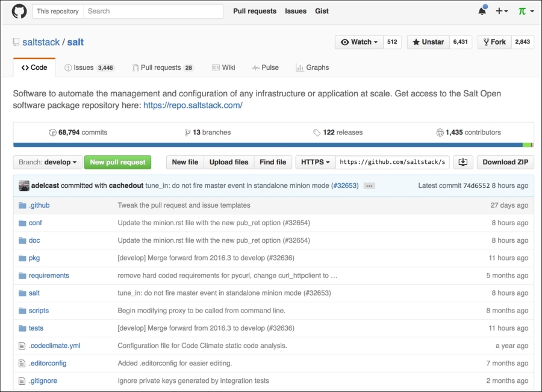Open commit 'Ignore private keys generated by integration tests'
This screenshot has height=392, width=542.
pos(193,381)
